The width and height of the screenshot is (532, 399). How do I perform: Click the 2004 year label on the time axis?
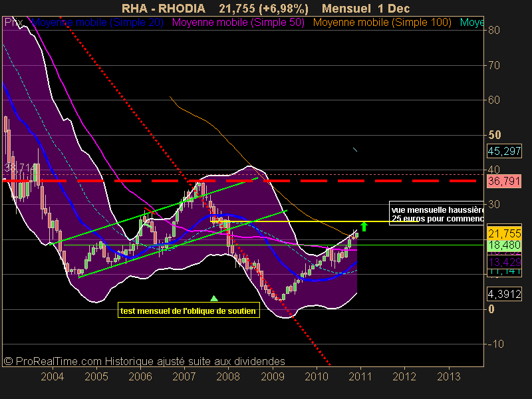[53, 376]
